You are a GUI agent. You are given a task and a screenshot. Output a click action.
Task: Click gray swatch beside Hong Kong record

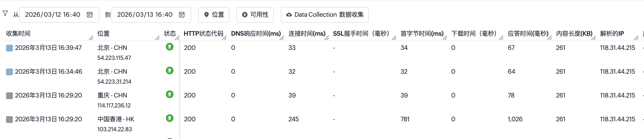click(10, 120)
